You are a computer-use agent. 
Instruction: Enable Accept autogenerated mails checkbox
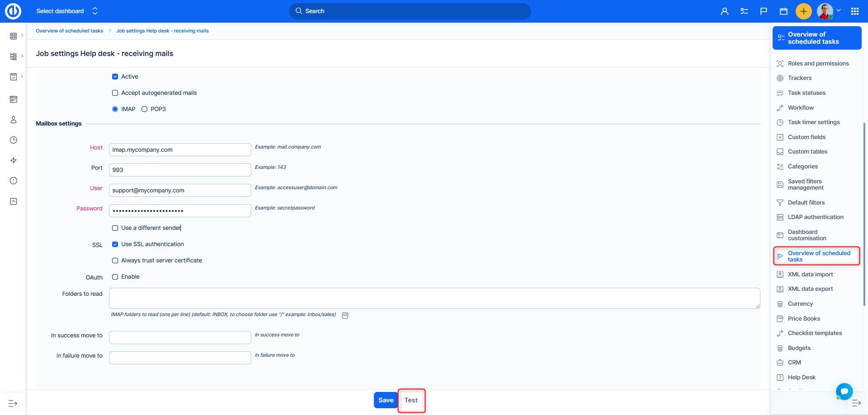[x=115, y=93]
